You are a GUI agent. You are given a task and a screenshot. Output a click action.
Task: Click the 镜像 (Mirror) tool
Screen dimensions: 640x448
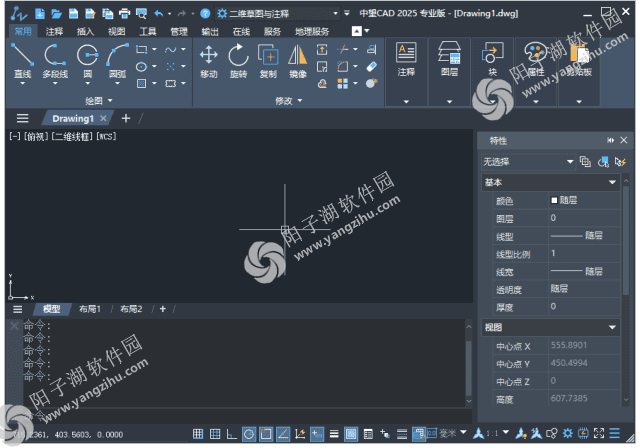pos(298,61)
